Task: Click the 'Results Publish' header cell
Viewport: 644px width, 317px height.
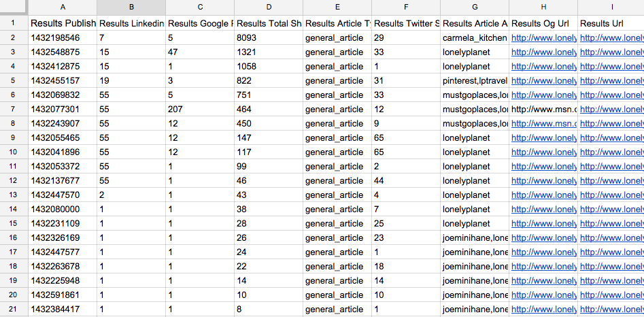Action: (x=63, y=23)
